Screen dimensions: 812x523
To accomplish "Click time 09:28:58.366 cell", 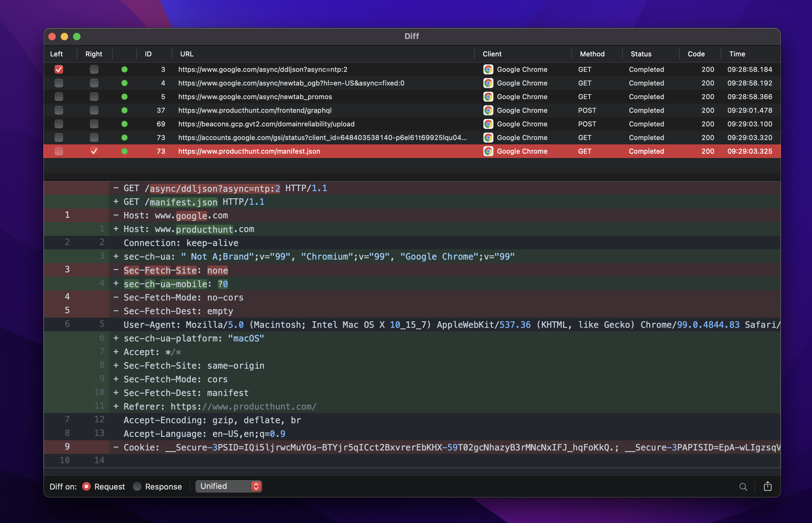I will pyautogui.click(x=749, y=97).
